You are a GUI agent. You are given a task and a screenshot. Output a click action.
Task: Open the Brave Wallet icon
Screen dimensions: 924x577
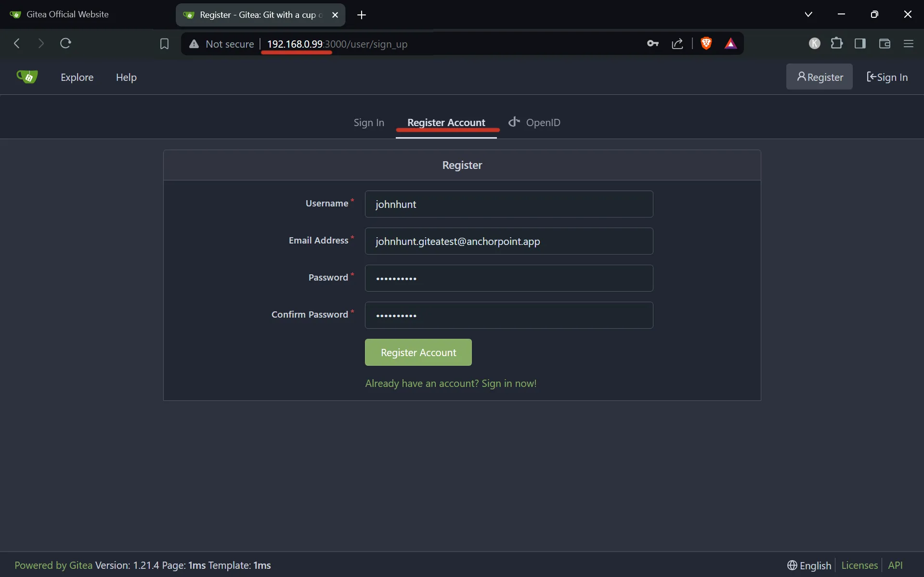point(885,43)
